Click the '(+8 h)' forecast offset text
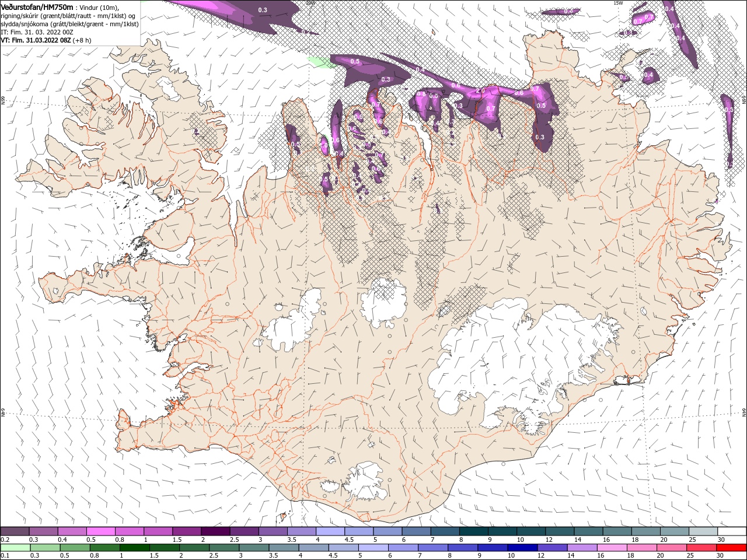Image resolution: width=747 pixels, height=560 pixels. pyautogui.click(x=82, y=40)
